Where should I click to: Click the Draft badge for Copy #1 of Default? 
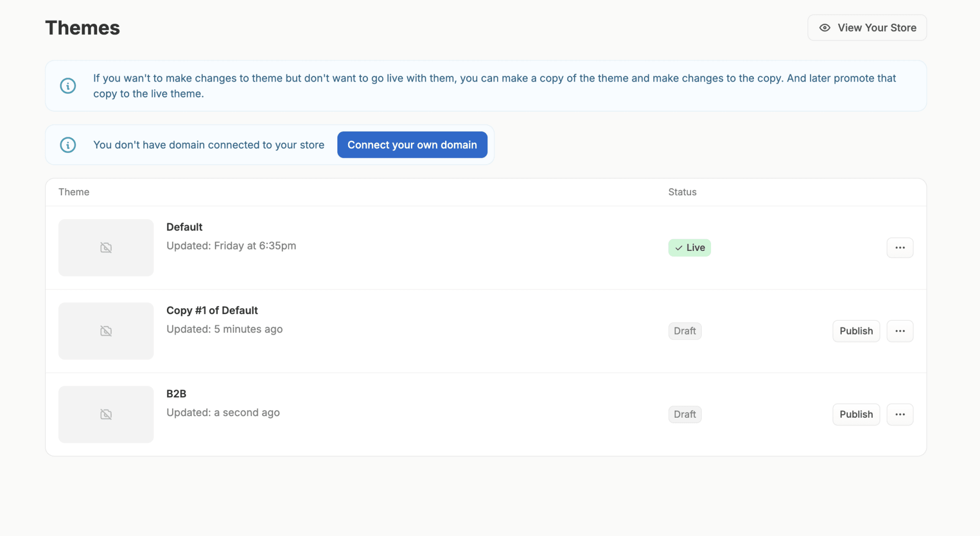click(685, 331)
